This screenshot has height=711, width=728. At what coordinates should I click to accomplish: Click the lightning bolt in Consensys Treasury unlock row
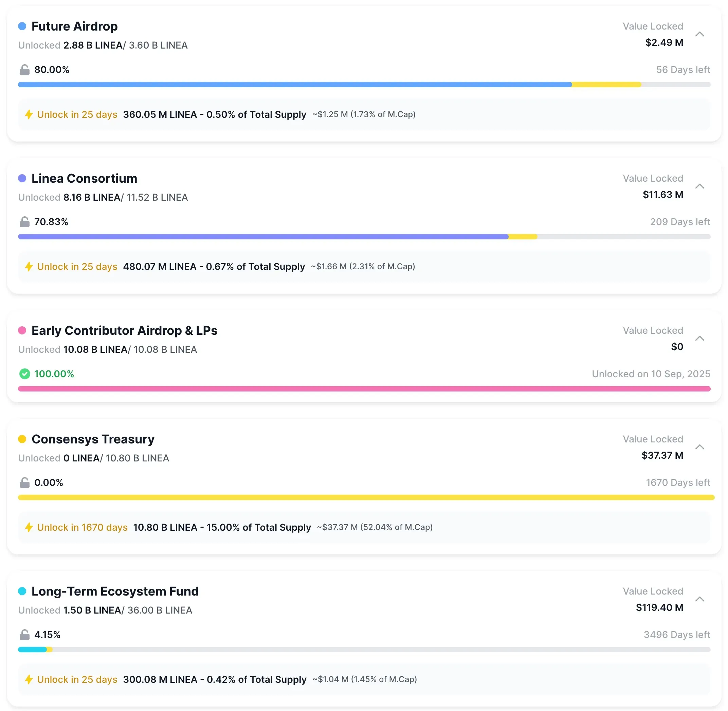coord(29,528)
